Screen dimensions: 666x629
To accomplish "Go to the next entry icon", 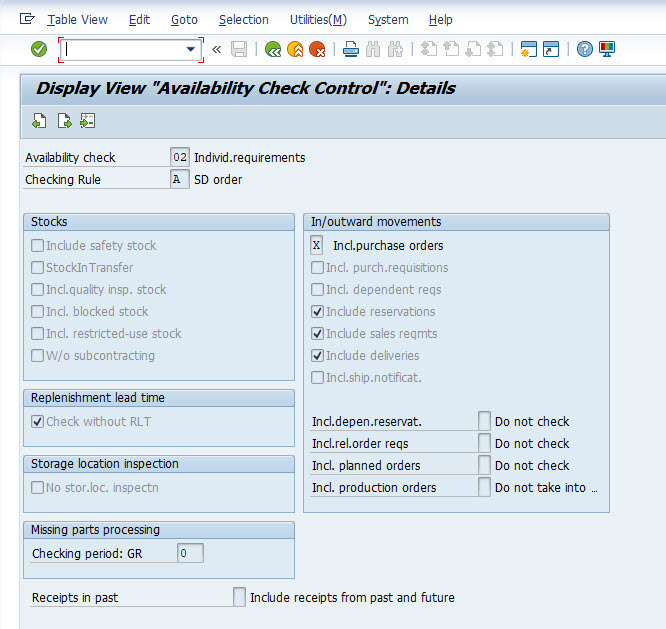I will coord(64,121).
